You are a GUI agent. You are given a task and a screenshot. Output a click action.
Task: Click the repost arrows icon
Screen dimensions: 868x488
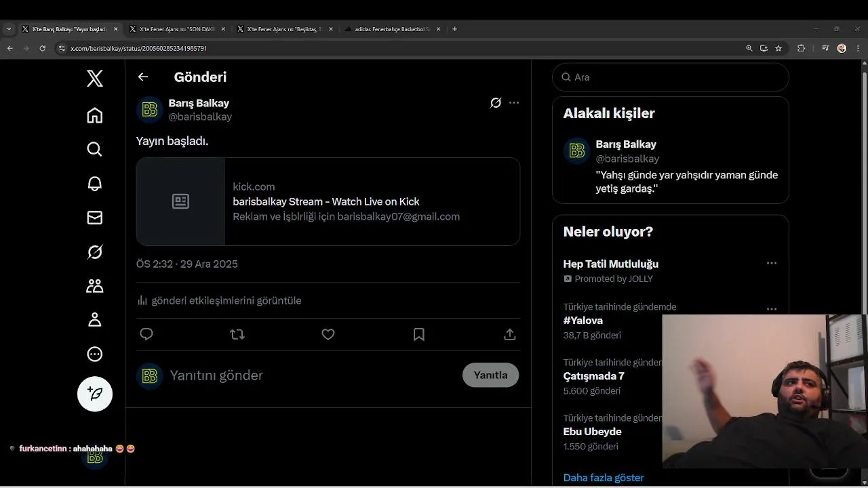(x=237, y=334)
